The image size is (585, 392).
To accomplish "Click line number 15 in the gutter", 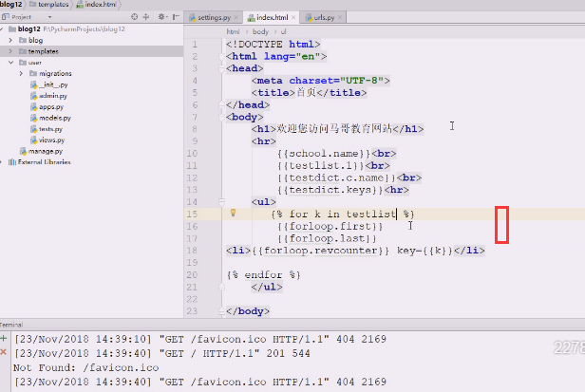I will tap(192, 215).
